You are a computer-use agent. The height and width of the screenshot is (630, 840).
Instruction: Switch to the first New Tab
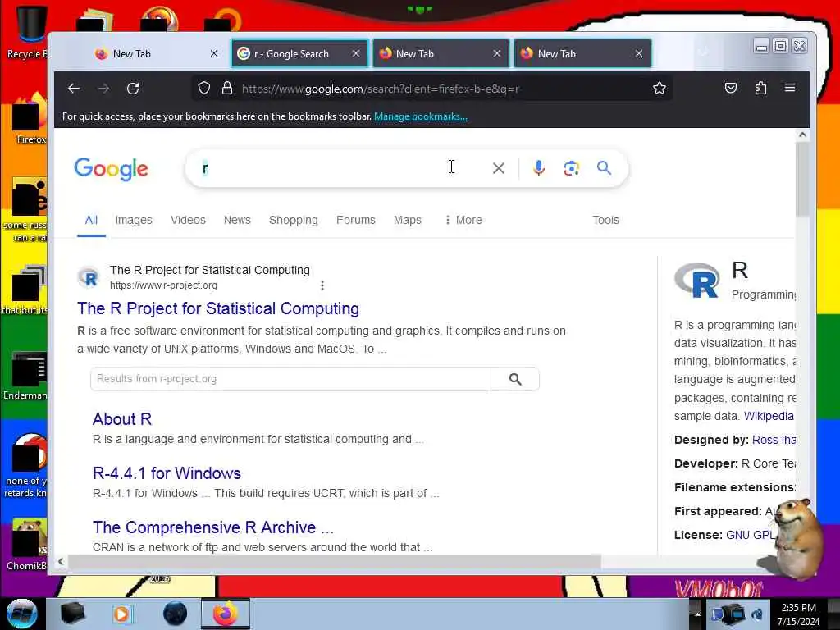pyautogui.click(x=157, y=53)
